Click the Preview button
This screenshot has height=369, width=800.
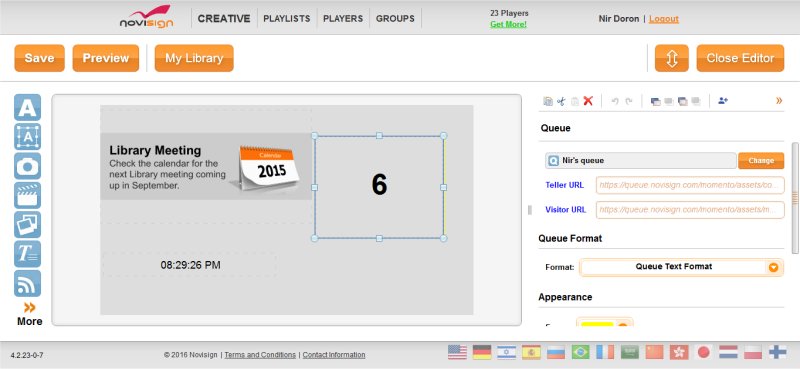coord(106,58)
